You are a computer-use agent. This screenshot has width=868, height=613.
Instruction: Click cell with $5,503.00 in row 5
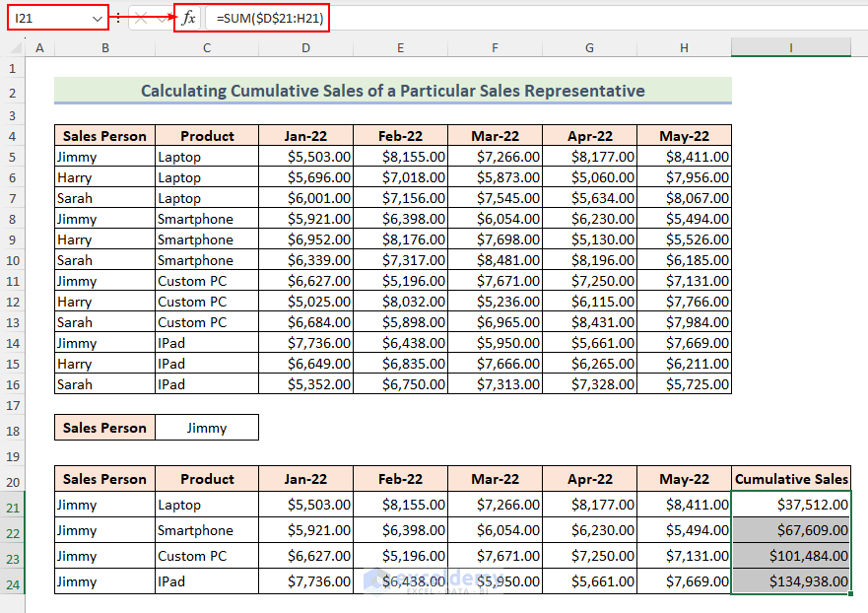[306, 157]
